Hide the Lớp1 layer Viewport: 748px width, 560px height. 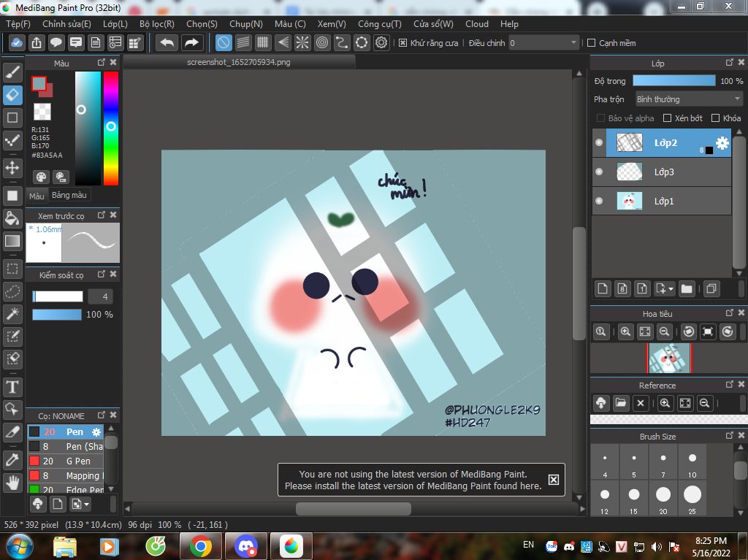click(599, 201)
